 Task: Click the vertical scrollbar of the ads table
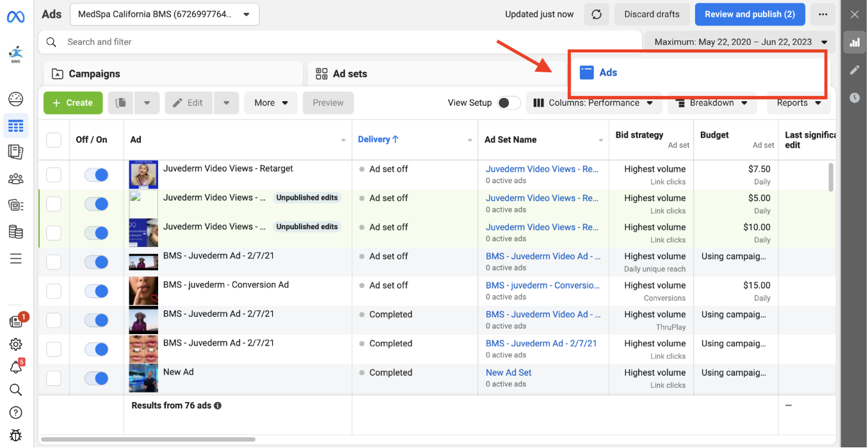click(831, 177)
